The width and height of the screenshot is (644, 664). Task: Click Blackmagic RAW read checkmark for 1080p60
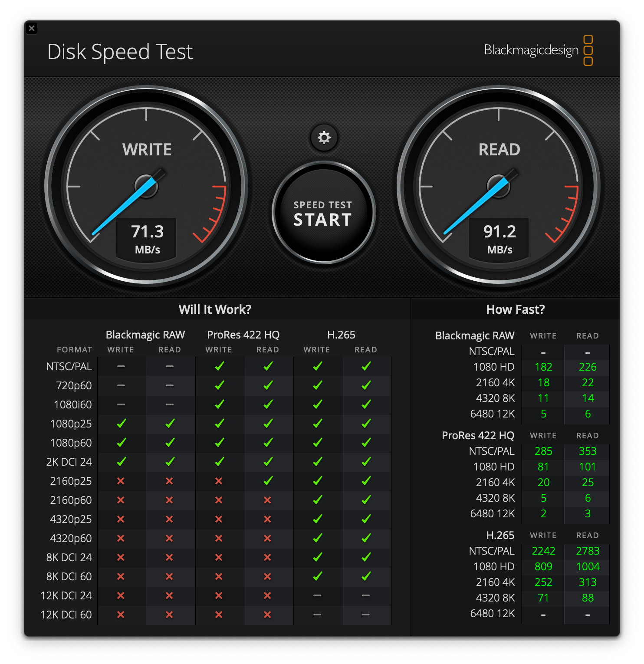click(170, 443)
